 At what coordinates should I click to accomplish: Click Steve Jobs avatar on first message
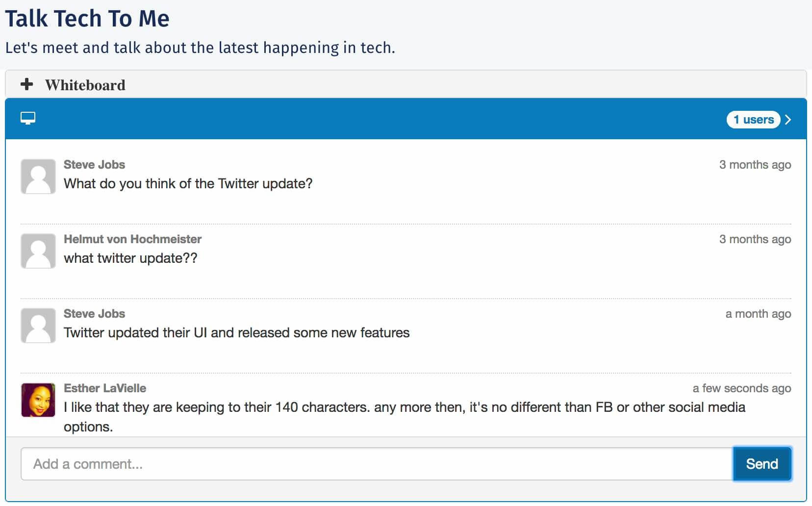pos(38,177)
